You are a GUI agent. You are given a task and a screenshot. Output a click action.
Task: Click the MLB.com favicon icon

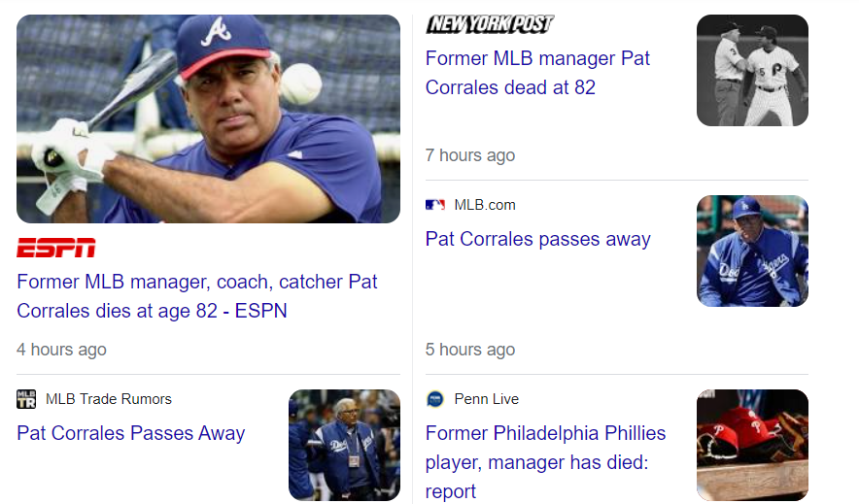(x=434, y=205)
